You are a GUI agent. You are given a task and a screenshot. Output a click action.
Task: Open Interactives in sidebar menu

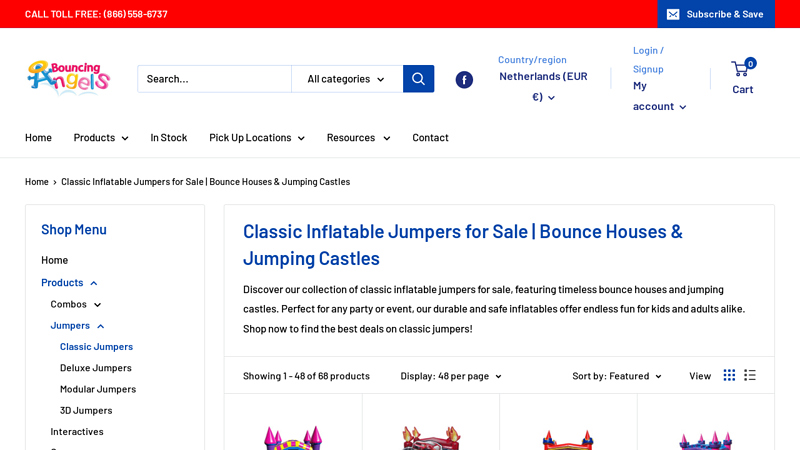(77, 432)
